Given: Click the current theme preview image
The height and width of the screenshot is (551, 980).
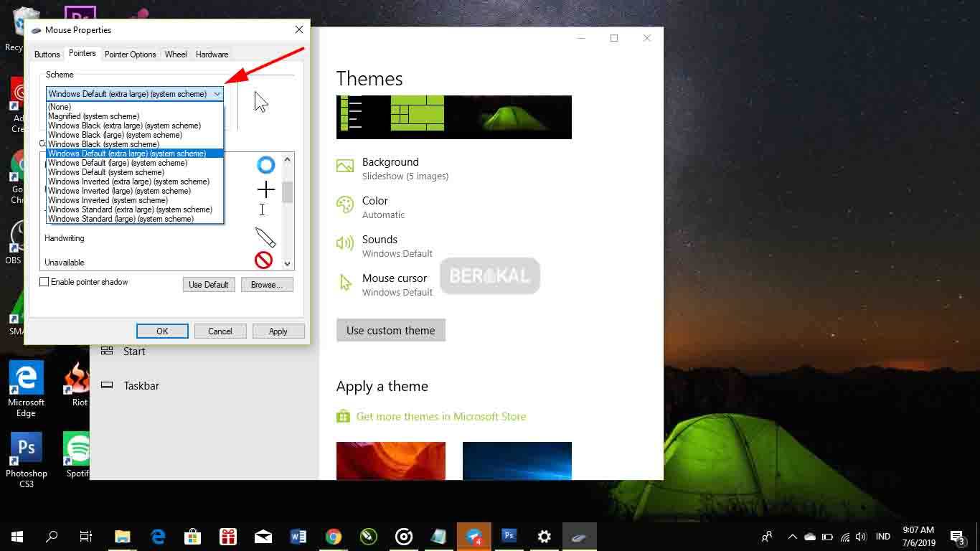Looking at the screenshot, I should tap(454, 117).
